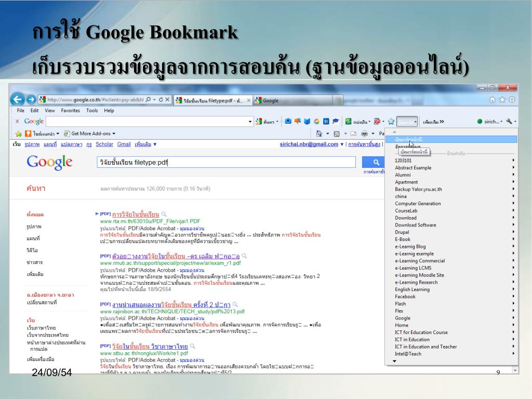Open the Scholar link in Google nav bar
This screenshot has height=399, width=532.
104,144
